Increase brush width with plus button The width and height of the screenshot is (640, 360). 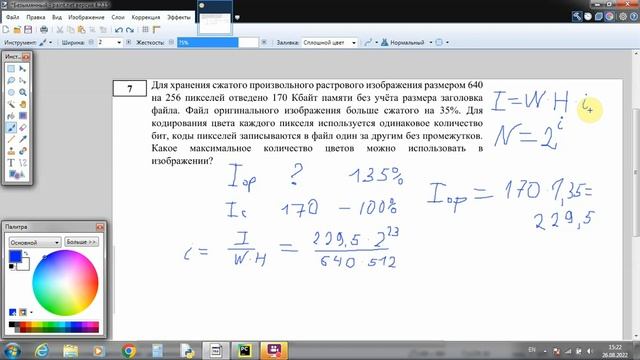(129, 42)
